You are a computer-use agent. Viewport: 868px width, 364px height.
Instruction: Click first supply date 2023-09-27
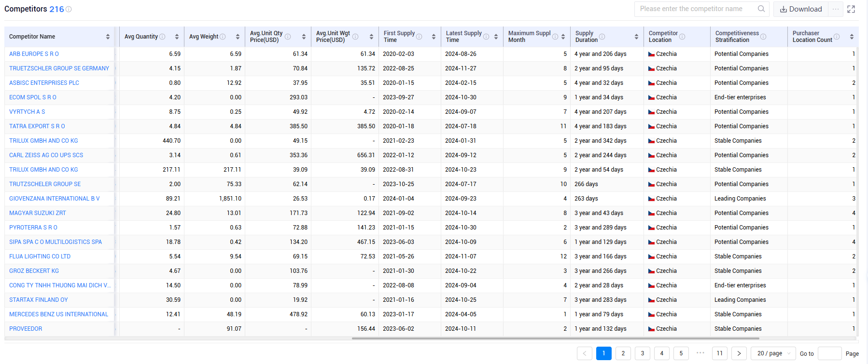(398, 97)
